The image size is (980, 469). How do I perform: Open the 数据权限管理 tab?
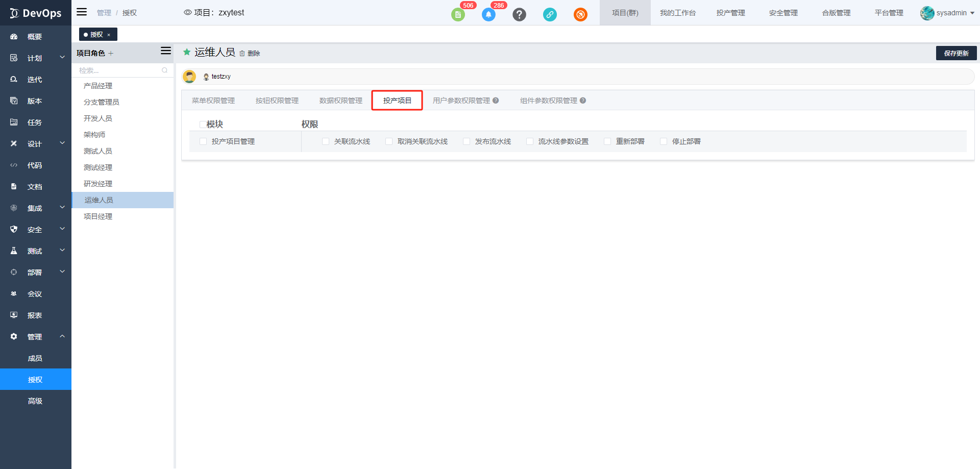tap(340, 101)
